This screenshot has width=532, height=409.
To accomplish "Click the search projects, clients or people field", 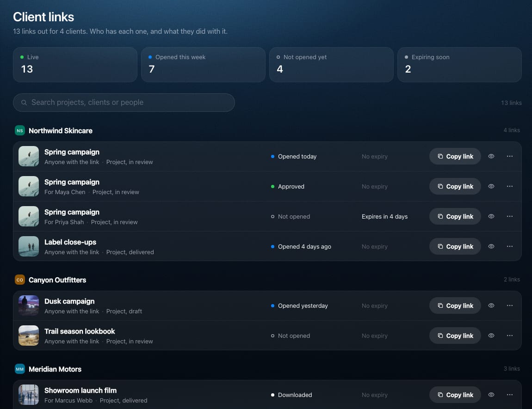I will pos(124,102).
